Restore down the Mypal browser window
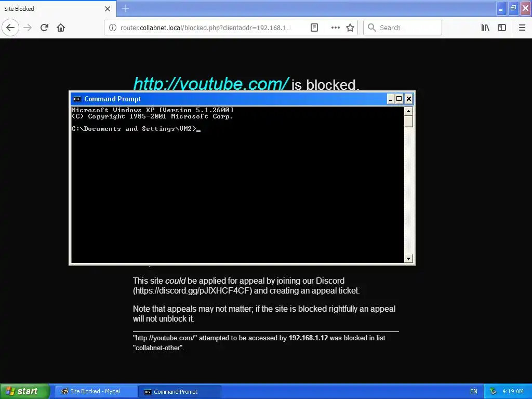This screenshot has width=532, height=399. [513, 8]
